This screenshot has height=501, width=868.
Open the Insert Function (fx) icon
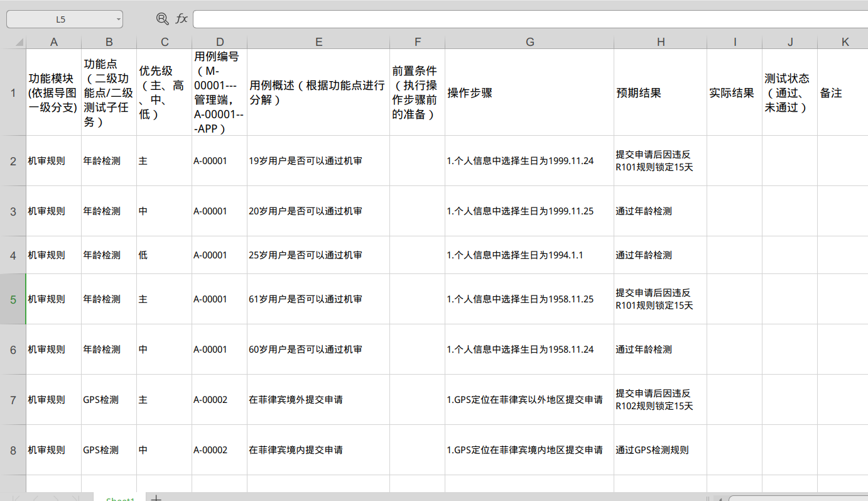pos(182,19)
